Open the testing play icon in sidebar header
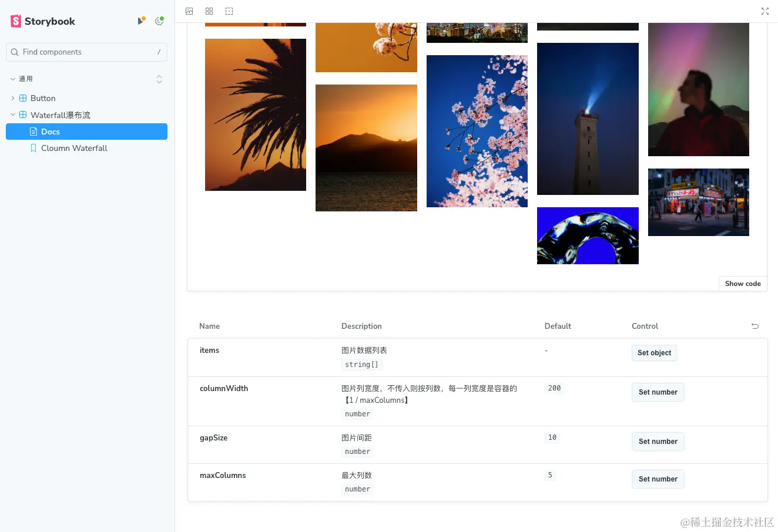This screenshot has width=778, height=532. pos(141,21)
